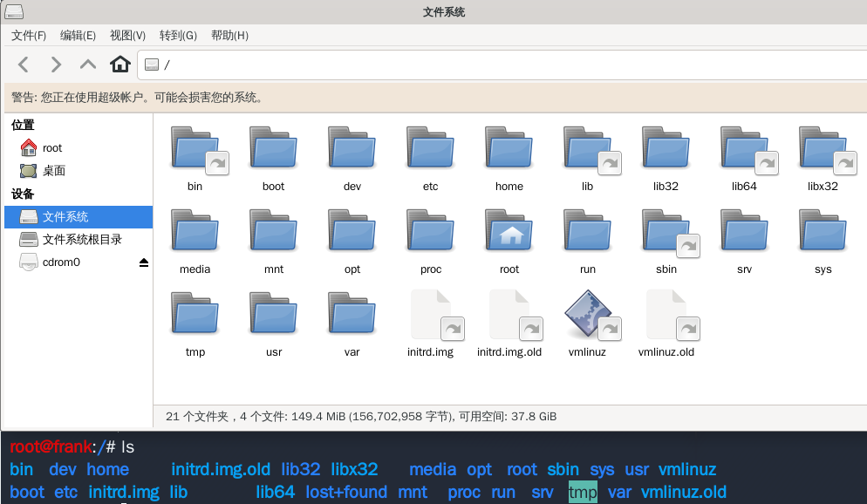Click the path address bar

502,65
